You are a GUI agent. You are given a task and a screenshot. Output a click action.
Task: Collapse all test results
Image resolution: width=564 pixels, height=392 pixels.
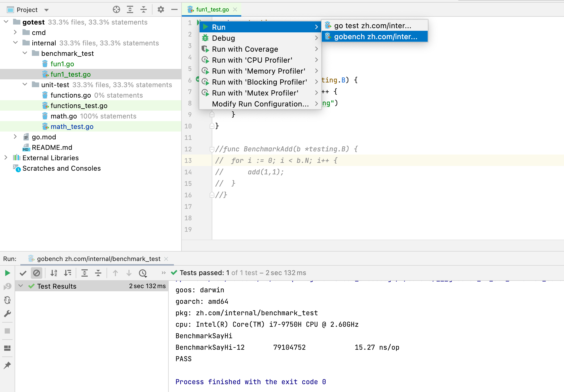[x=98, y=273]
